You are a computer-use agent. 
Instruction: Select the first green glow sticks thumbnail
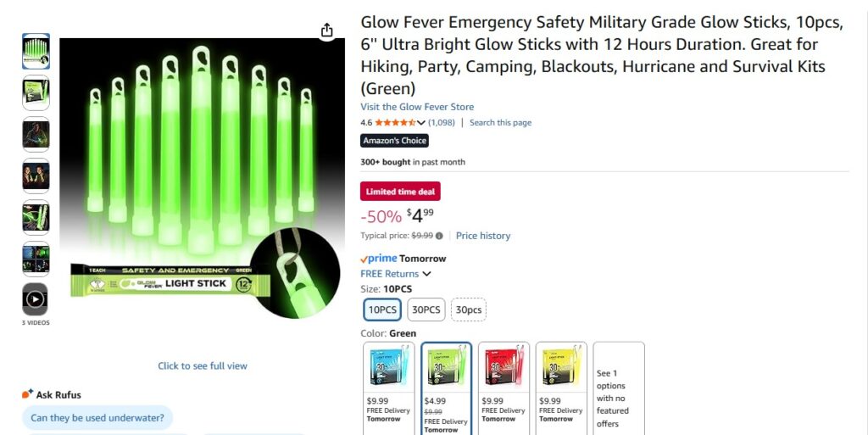pyautogui.click(x=36, y=52)
